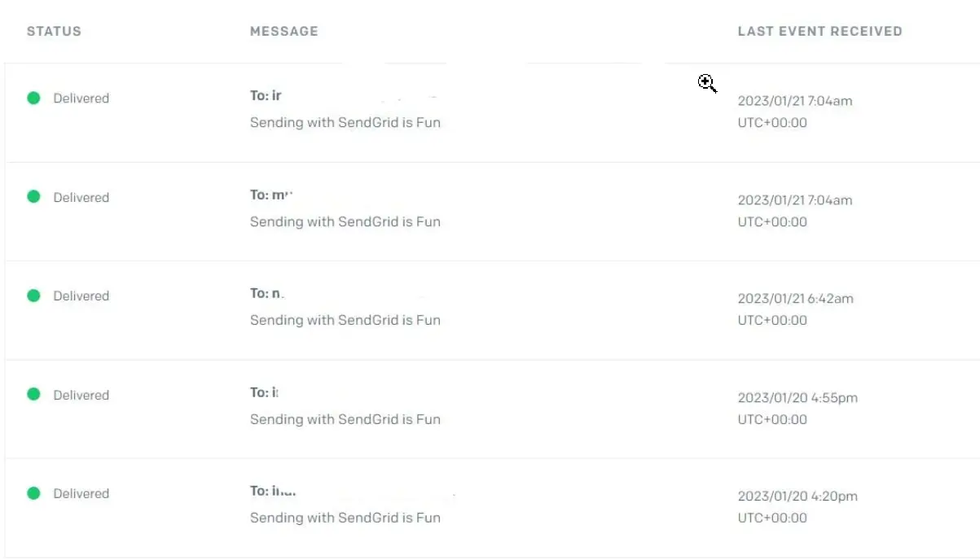Click the MESSAGE column header
This screenshot has width=980, height=560.
coord(283,31)
